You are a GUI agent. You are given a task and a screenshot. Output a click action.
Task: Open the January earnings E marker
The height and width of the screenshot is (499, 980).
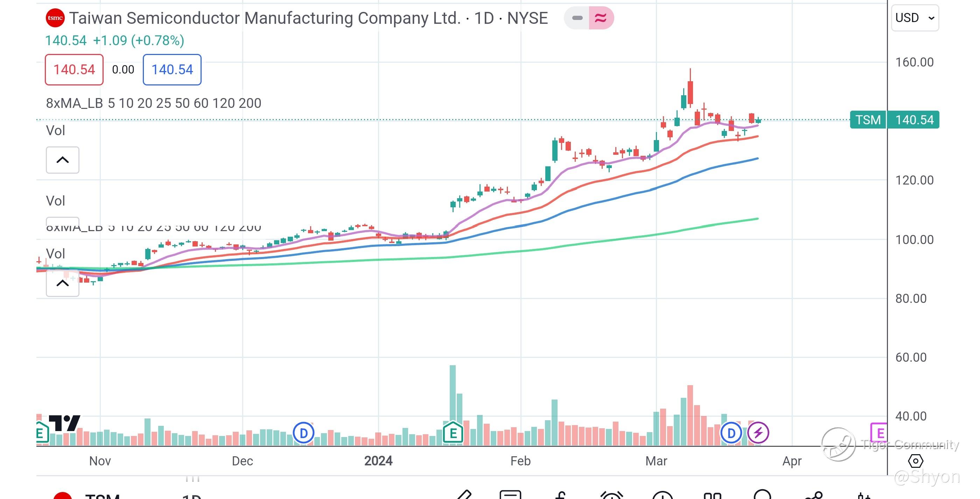[453, 433]
